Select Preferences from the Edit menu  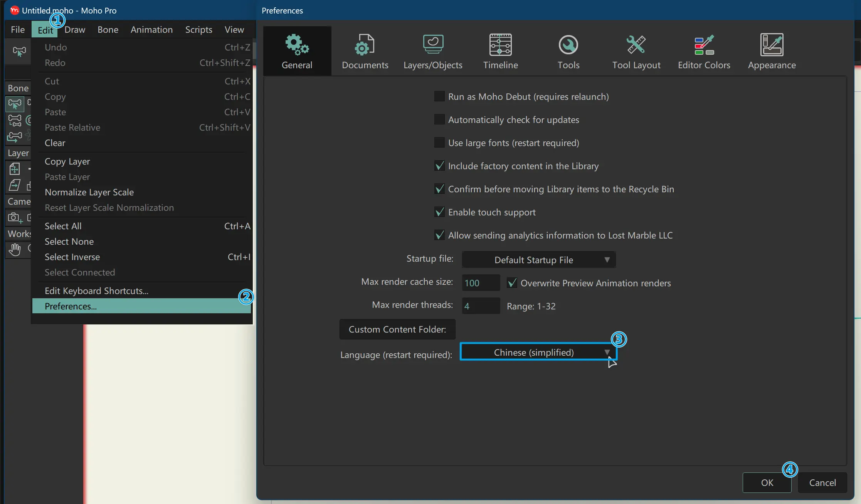tap(71, 306)
